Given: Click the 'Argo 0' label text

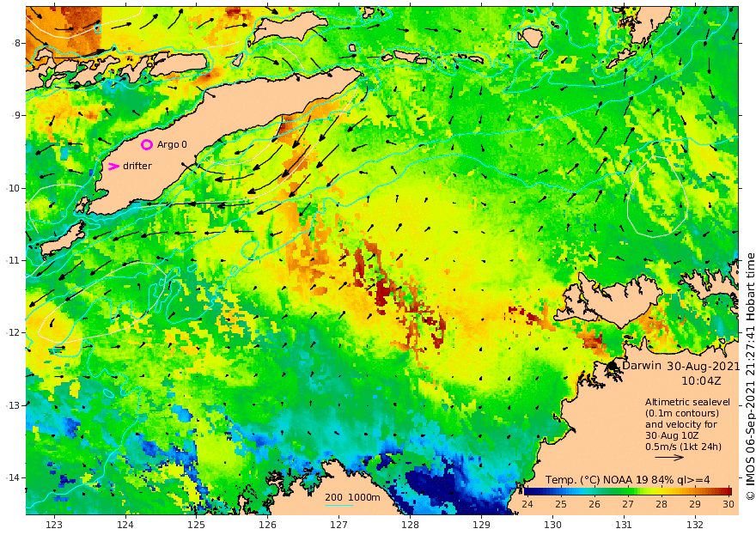Looking at the screenshot, I should point(172,144).
